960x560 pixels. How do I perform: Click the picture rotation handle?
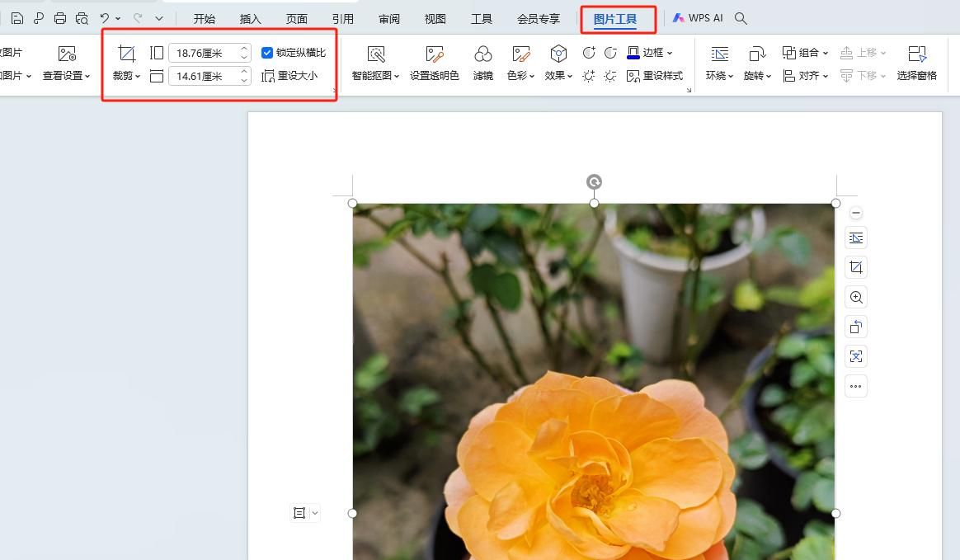point(594,181)
